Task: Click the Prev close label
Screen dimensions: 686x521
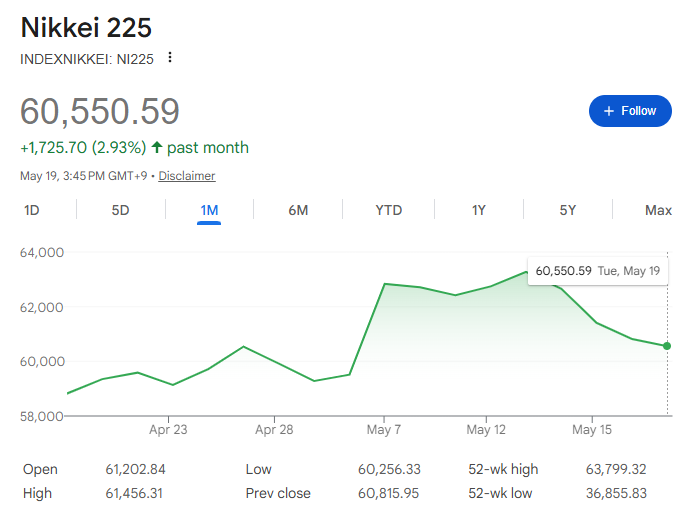Action: pyautogui.click(x=278, y=493)
